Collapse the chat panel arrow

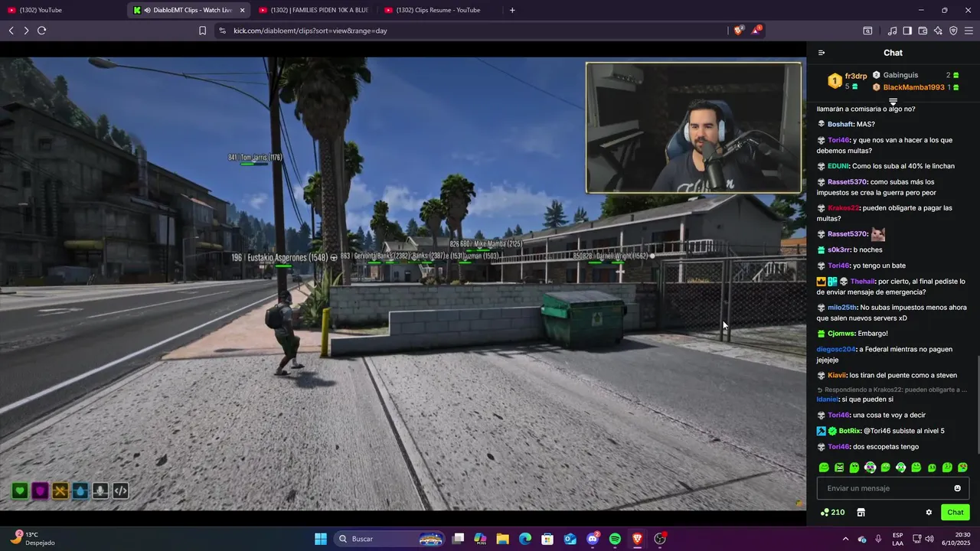(x=822, y=53)
